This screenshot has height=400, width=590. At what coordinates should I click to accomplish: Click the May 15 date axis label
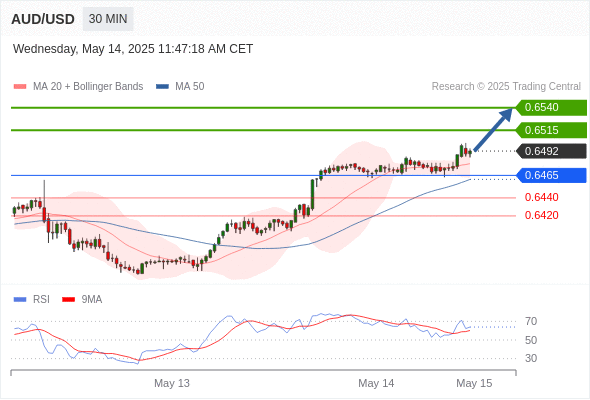(474, 383)
